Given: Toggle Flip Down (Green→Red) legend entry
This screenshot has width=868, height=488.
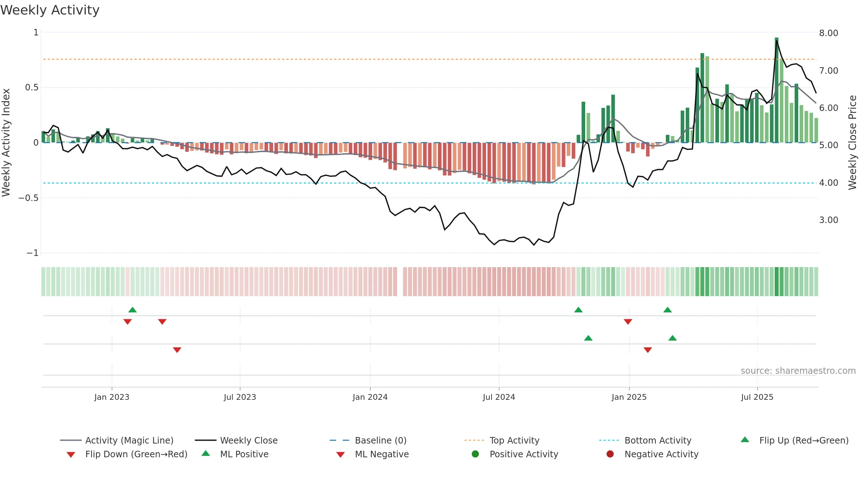Looking at the screenshot, I should point(127,454).
